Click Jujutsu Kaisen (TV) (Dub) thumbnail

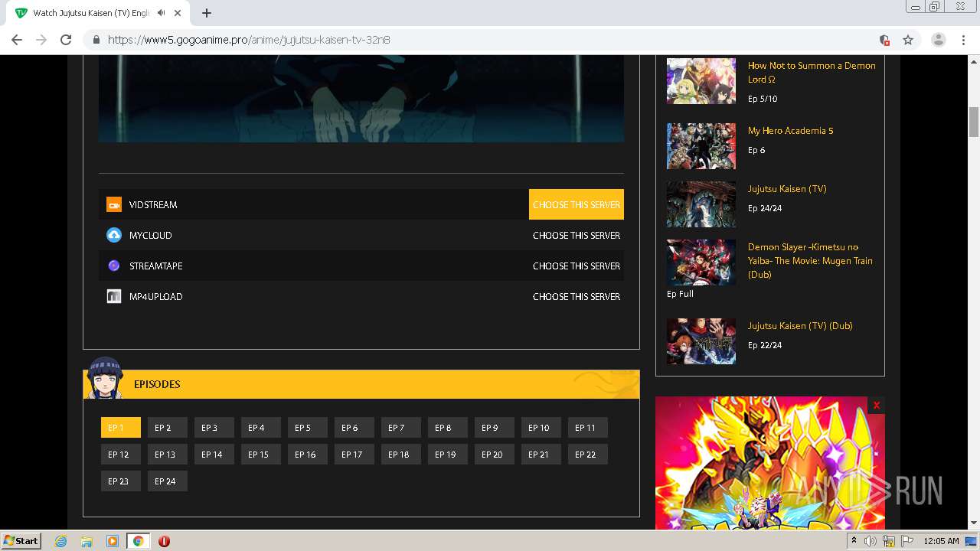point(701,341)
